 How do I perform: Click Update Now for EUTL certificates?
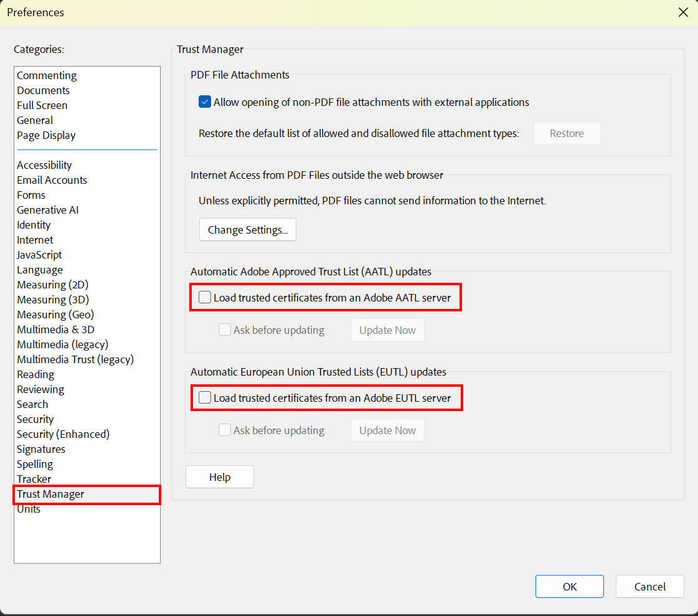[387, 430]
